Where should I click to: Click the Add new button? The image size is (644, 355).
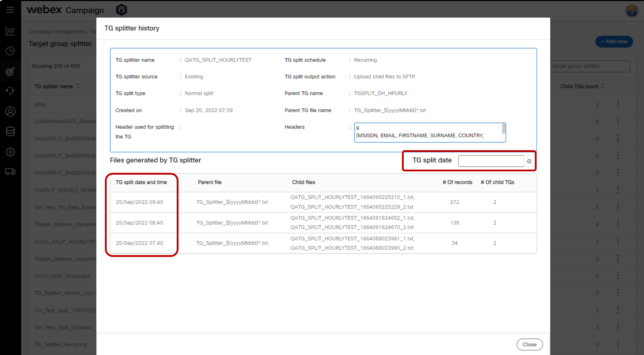614,41
